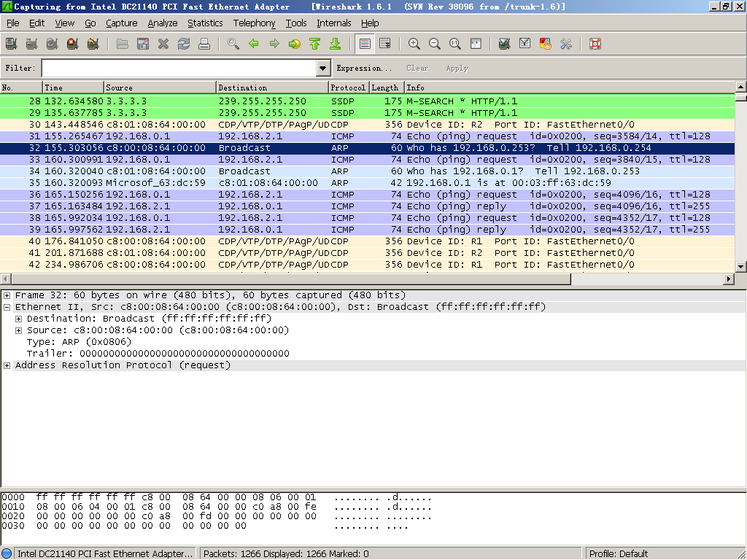747x560 pixels.
Task: Go to a specific packet number icon
Action: pyautogui.click(x=295, y=44)
